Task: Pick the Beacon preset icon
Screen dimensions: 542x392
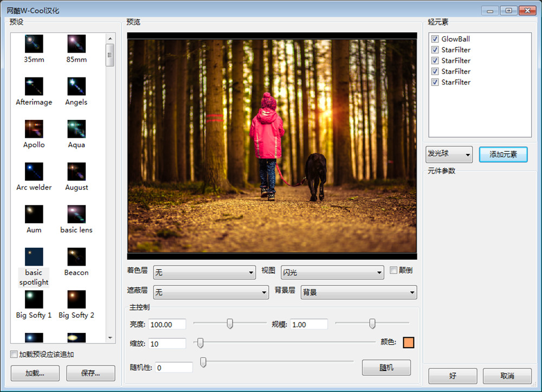Action: [76, 257]
